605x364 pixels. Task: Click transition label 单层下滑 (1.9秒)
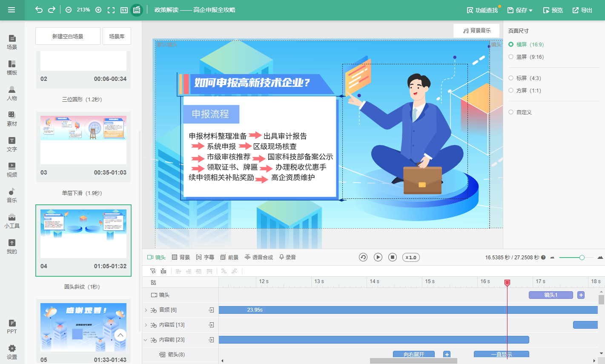coord(82,193)
